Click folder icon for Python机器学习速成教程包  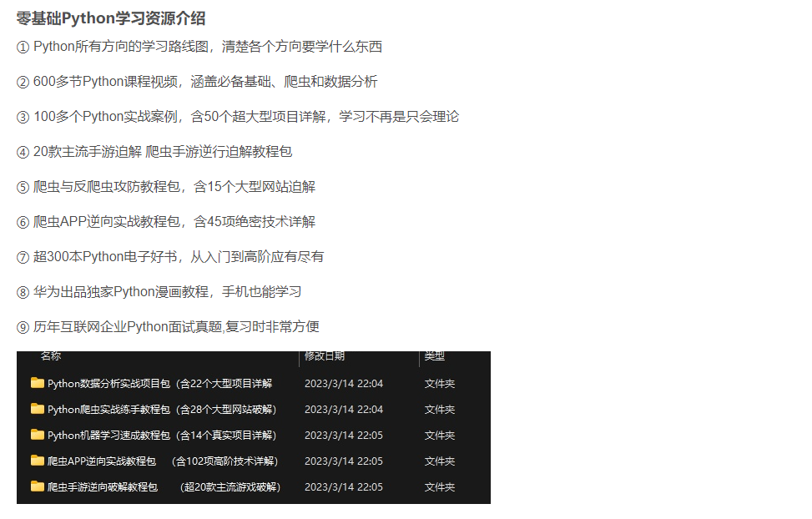(x=38, y=435)
